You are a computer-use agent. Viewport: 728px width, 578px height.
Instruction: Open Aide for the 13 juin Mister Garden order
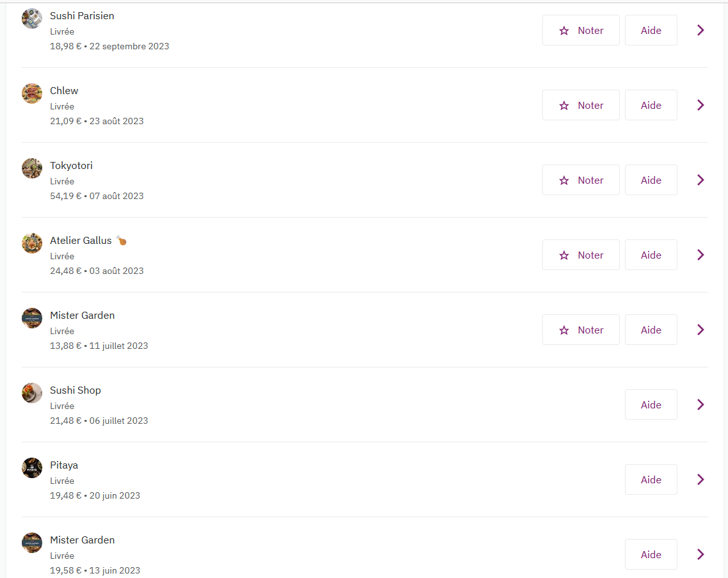(651, 554)
